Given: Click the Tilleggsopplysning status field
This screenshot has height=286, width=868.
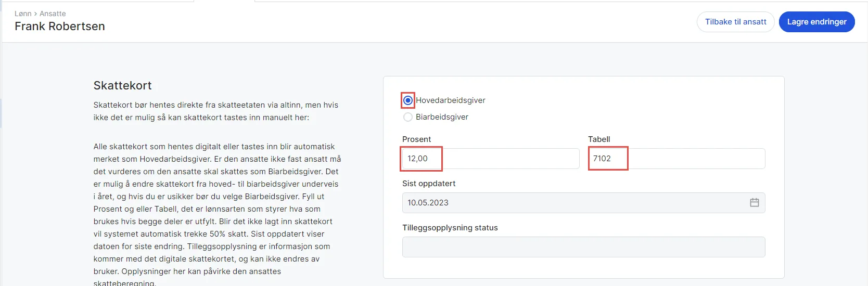Looking at the screenshot, I should pyautogui.click(x=583, y=247).
